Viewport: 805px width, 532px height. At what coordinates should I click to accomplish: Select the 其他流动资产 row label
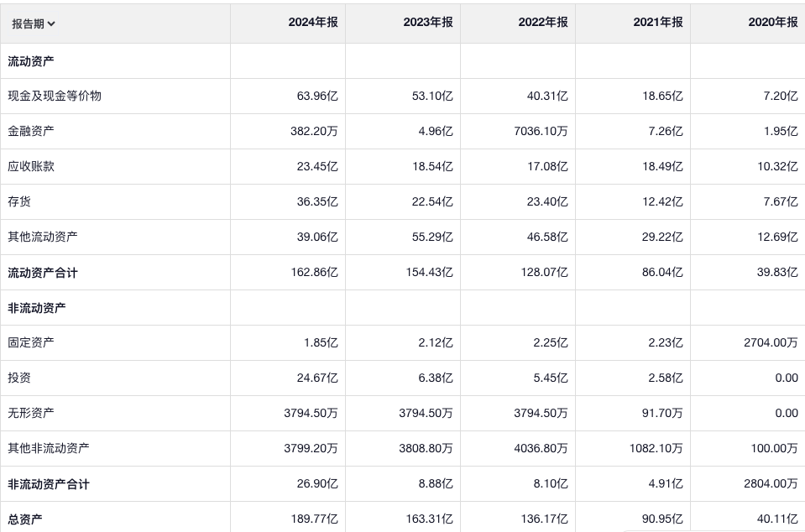pyautogui.click(x=43, y=237)
